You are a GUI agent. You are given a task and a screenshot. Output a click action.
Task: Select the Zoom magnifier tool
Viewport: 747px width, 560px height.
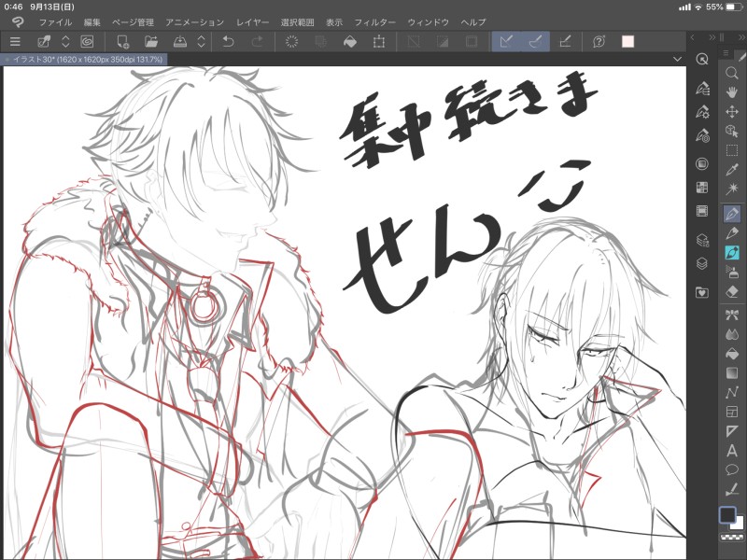pos(732,73)
